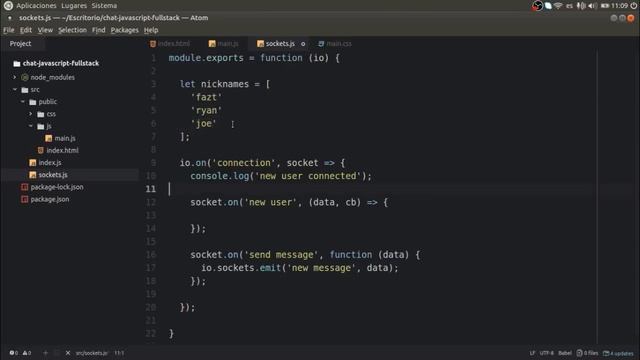
Task: Click the 0 files git status
Action: point(587,353)
